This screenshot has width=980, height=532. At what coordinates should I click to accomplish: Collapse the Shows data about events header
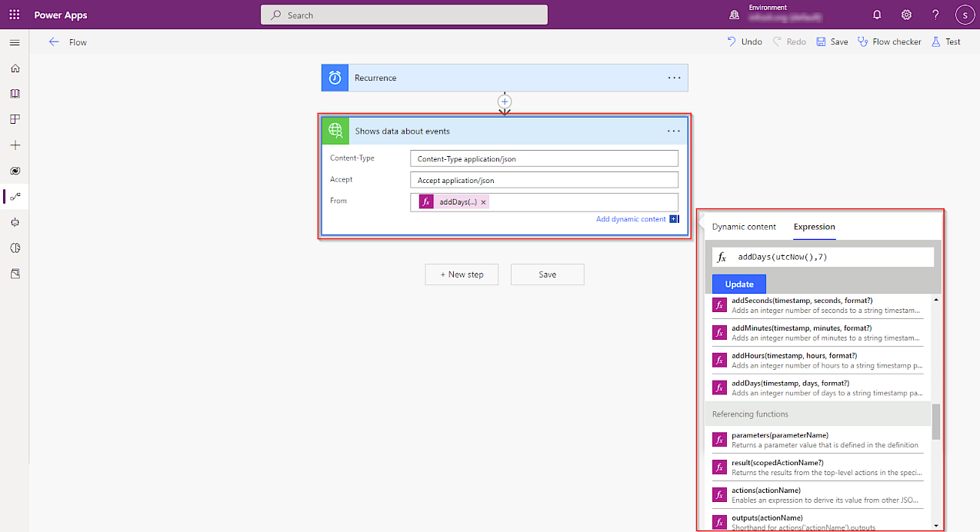505,131
